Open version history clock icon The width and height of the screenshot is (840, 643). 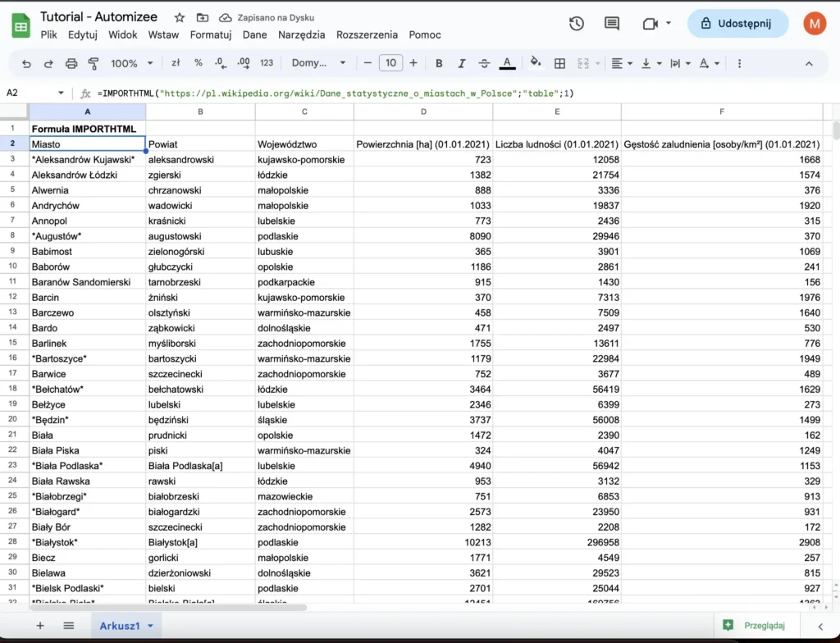(x=577, y=24)
